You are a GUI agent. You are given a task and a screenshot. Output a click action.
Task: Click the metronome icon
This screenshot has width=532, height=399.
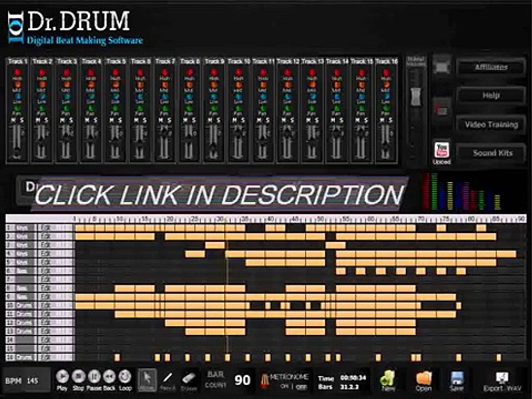coord(264,381)
